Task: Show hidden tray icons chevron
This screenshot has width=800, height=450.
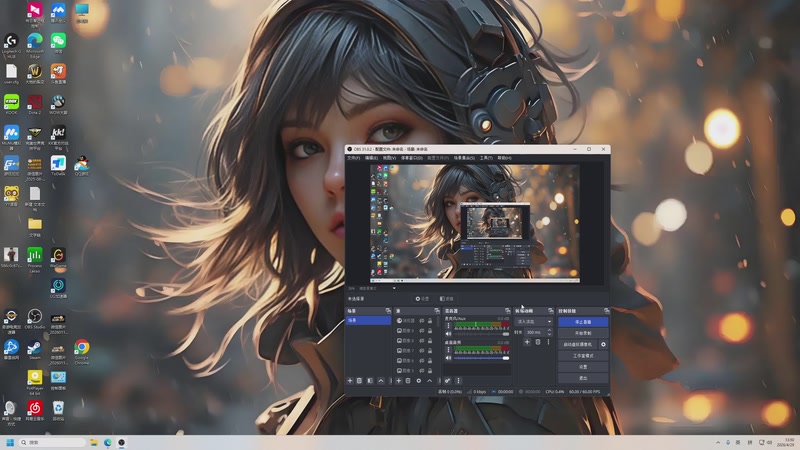Action: tap(718, 442)
